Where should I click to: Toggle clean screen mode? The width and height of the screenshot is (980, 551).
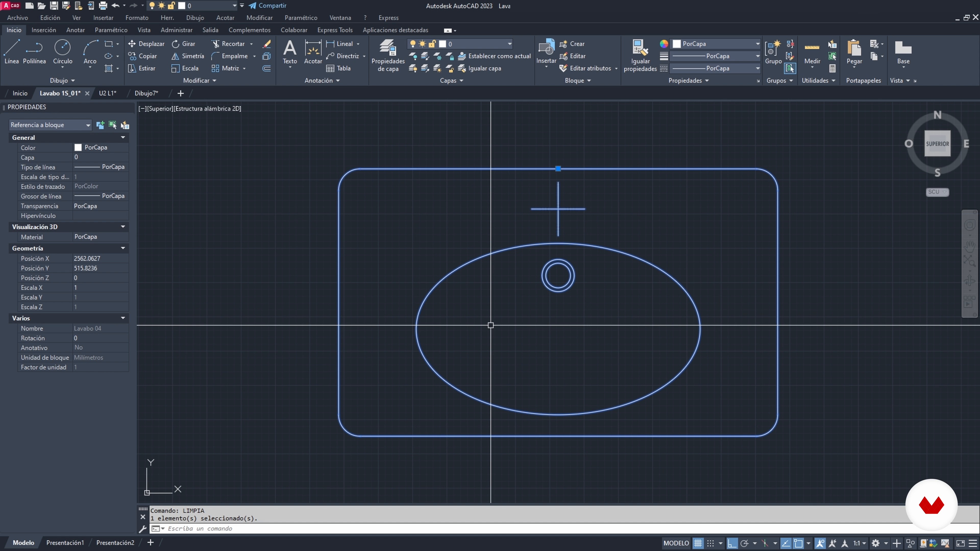pyautogui.click(x=960, y=543)
